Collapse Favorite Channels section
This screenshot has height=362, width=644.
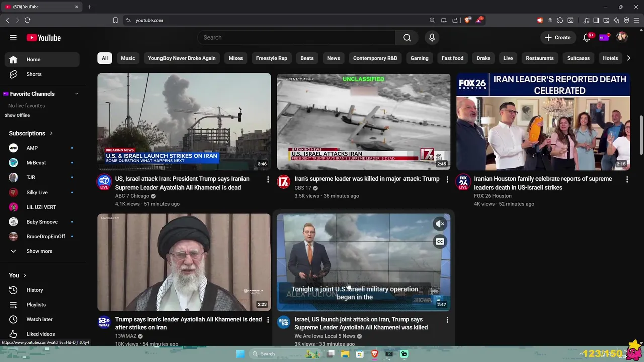tap(77, 94)
